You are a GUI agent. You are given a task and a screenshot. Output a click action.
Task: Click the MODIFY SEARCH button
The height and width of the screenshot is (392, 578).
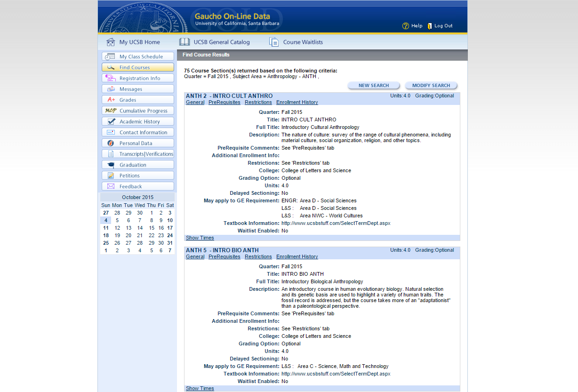pyautogui.click(x=431, y=86)
